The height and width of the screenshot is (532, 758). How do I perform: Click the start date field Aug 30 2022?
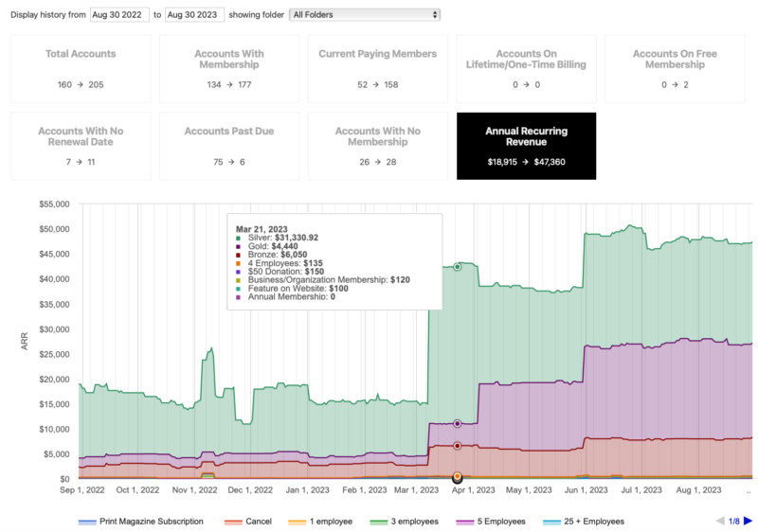[x=119, y=14]
